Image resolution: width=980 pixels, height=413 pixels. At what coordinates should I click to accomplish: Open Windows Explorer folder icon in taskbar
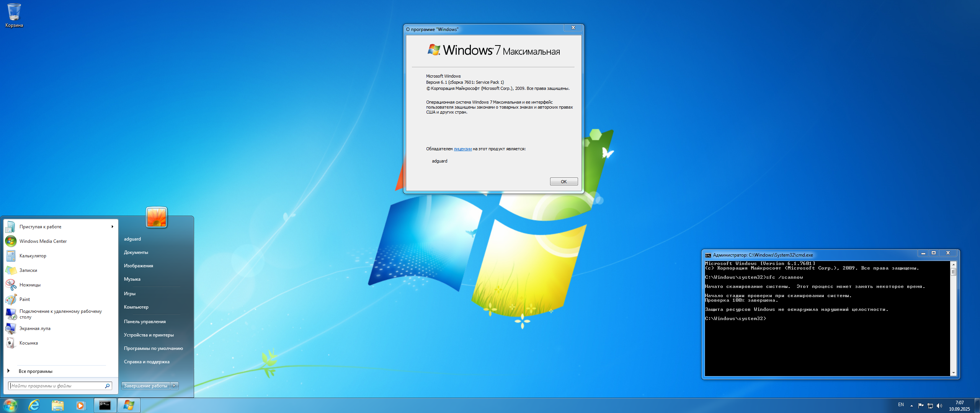(x=57, y=405)
